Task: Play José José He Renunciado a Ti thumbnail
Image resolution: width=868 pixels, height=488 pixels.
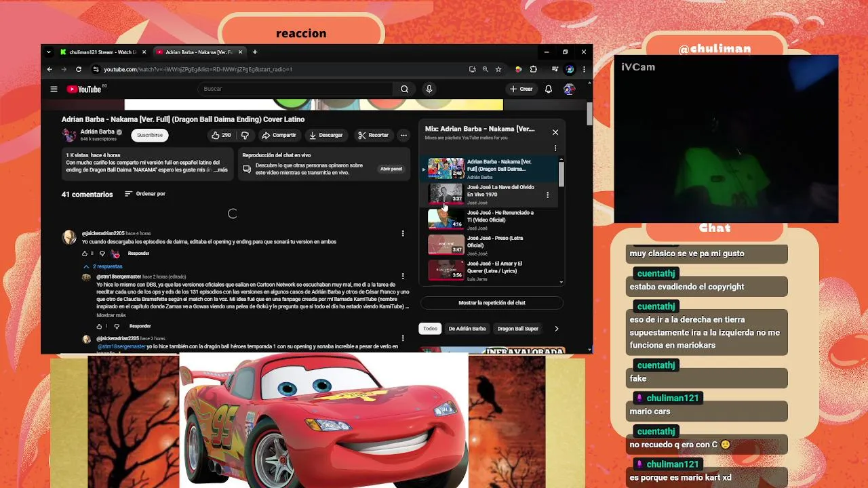Action: click(x=446, y=219)
